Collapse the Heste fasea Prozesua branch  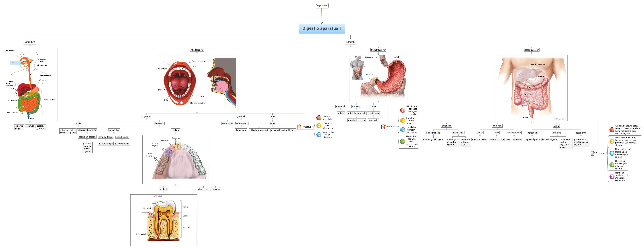pyautogui.click(x=606, y=153)
